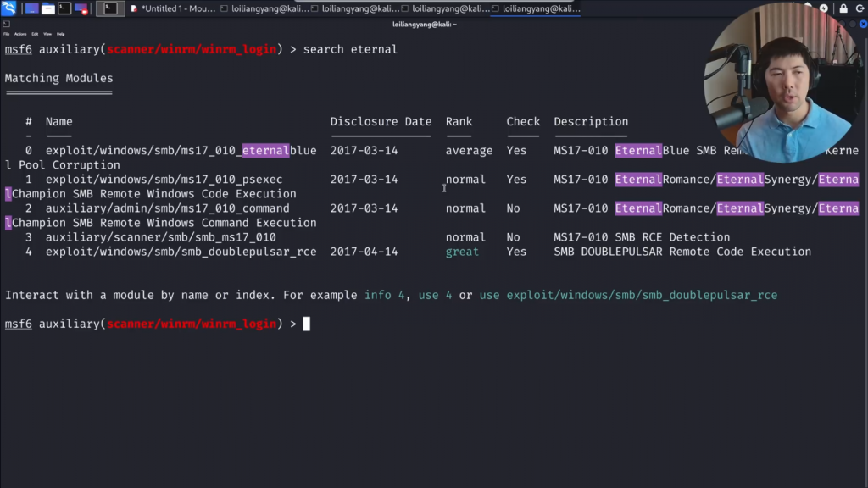Click terminal window icon in title bar
The image size is (868, 488).
click(7, 25)
